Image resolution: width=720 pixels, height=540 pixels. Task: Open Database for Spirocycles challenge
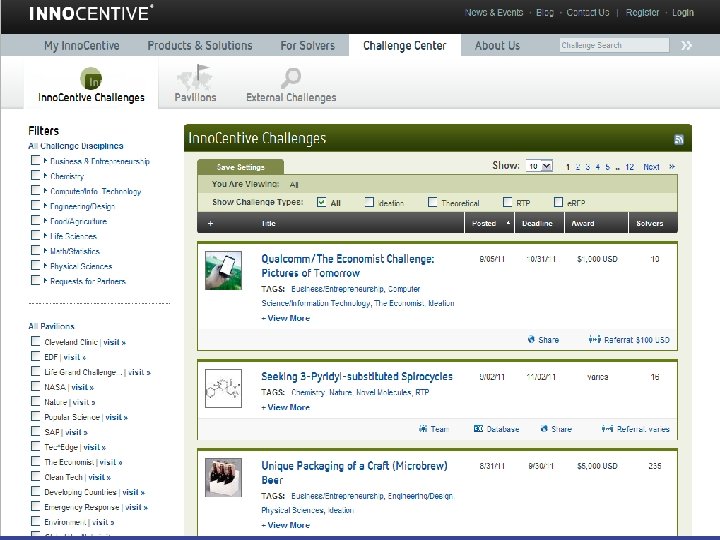point(496,429)
